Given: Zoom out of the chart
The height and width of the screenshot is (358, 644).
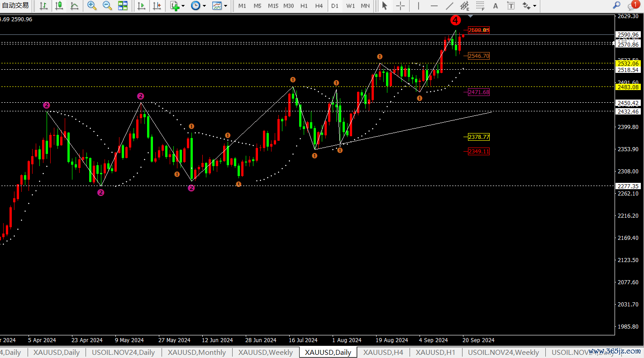Looking at the screenshot, I should pyautogui.click(x=107, y=6).
